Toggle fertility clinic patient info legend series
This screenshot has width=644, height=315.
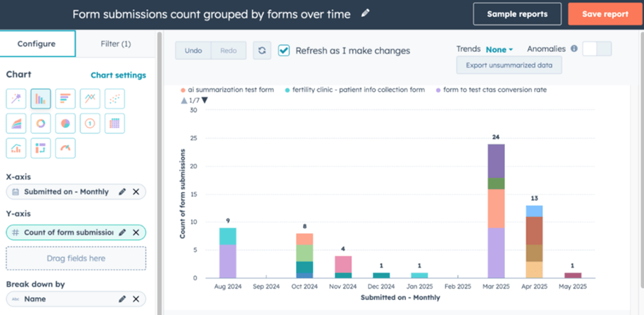coord(355,90)
